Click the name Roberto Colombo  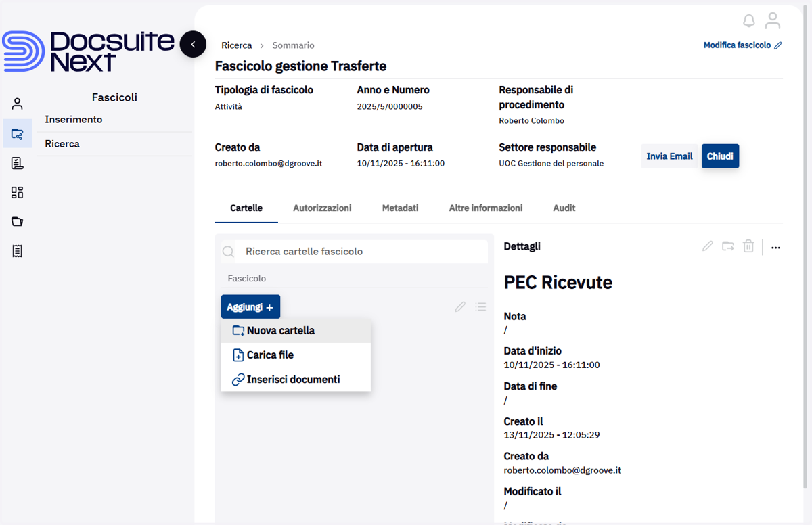coord(531,121)
